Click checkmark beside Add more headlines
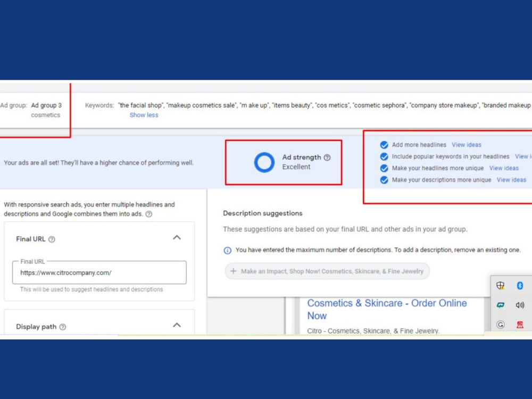 384,145
